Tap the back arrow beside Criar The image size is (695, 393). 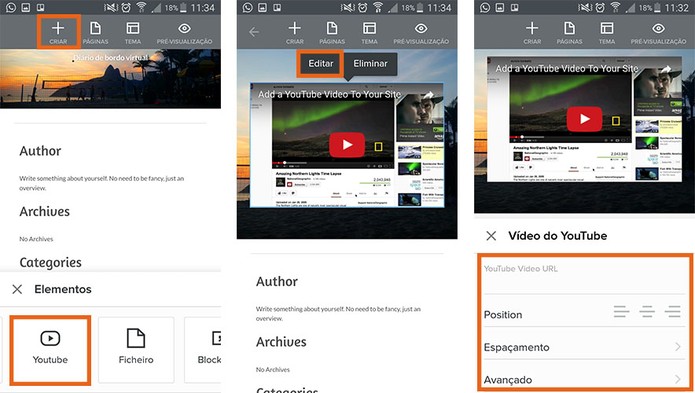click(x=254, y=32)
